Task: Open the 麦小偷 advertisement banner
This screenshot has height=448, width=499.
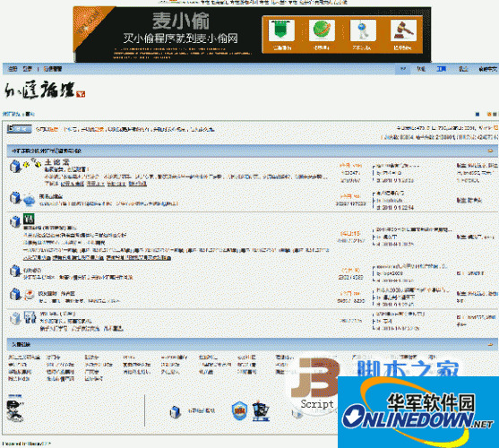Action: 253,34
